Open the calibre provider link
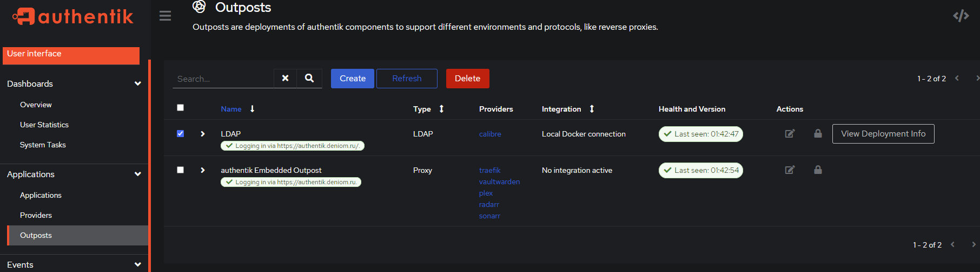The width and height of the screenshot is (980, 272). tap(490, 134)
